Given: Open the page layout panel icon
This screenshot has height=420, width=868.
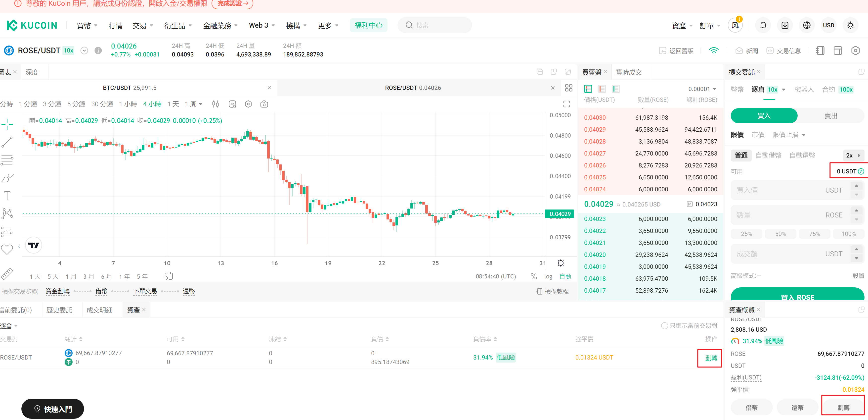Looking at the screenshot, I should (838, 51).
